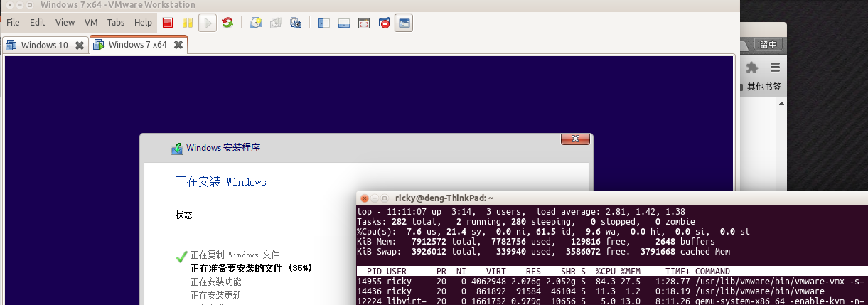Screen dimensions: 868x305
Task: Switch to the Windows 10 tab
Action: 44,45
